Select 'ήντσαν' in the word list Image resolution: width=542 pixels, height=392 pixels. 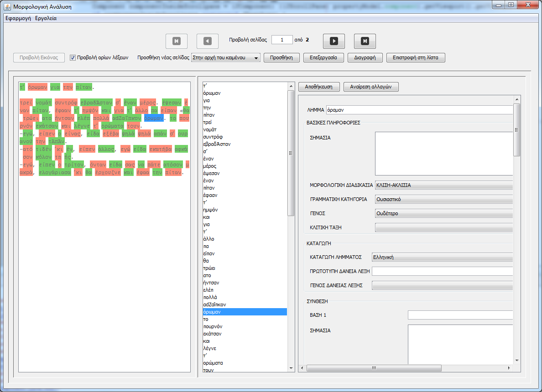coord(245,283)
